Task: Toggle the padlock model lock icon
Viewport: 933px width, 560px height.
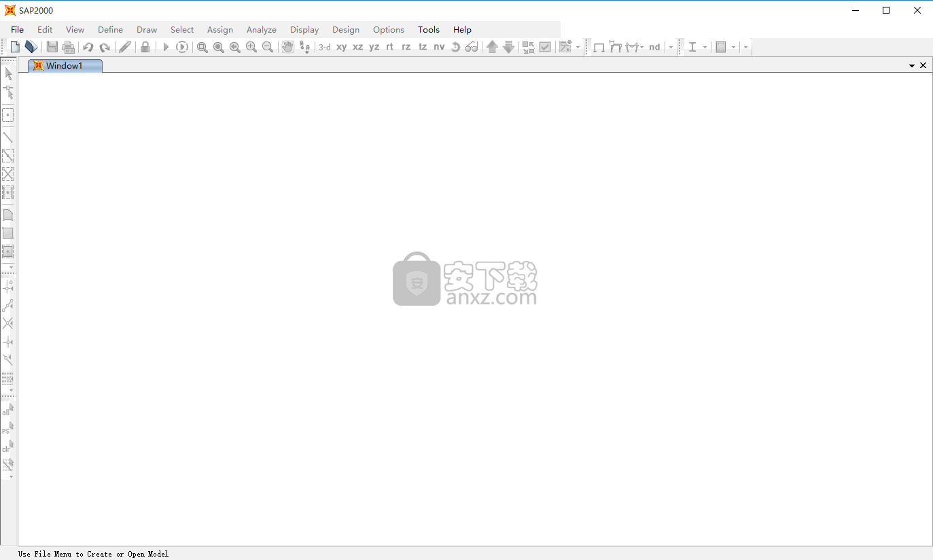Action: [145, 47]
